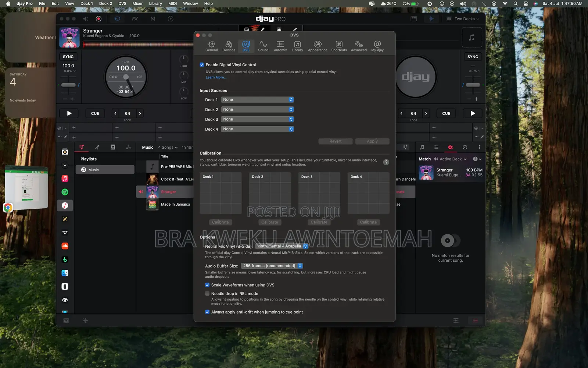
Task: Open Neural Mix Vinyl B-Side dropdown
Action: pos(282,246)
